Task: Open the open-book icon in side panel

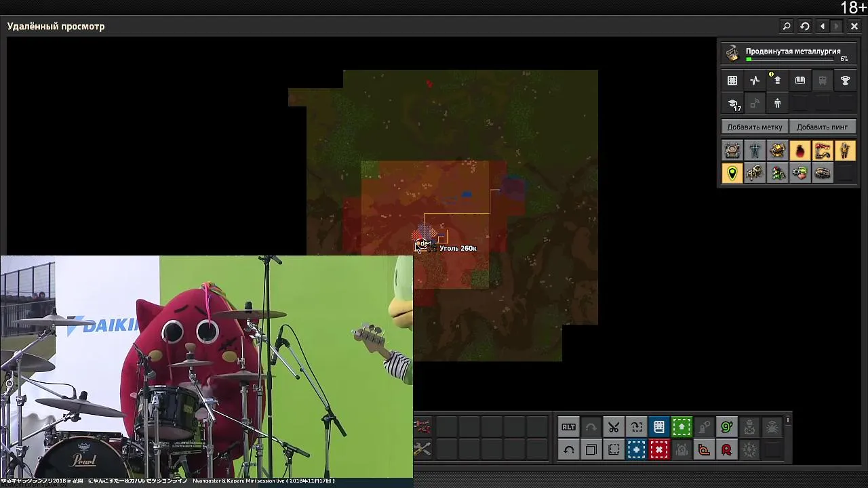Action: click(800, 81)
